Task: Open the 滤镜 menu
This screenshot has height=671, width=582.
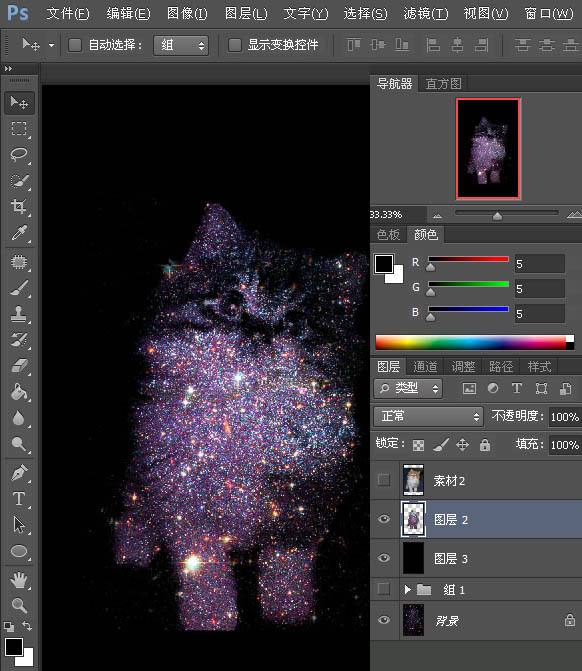Action: pos(426,14)
